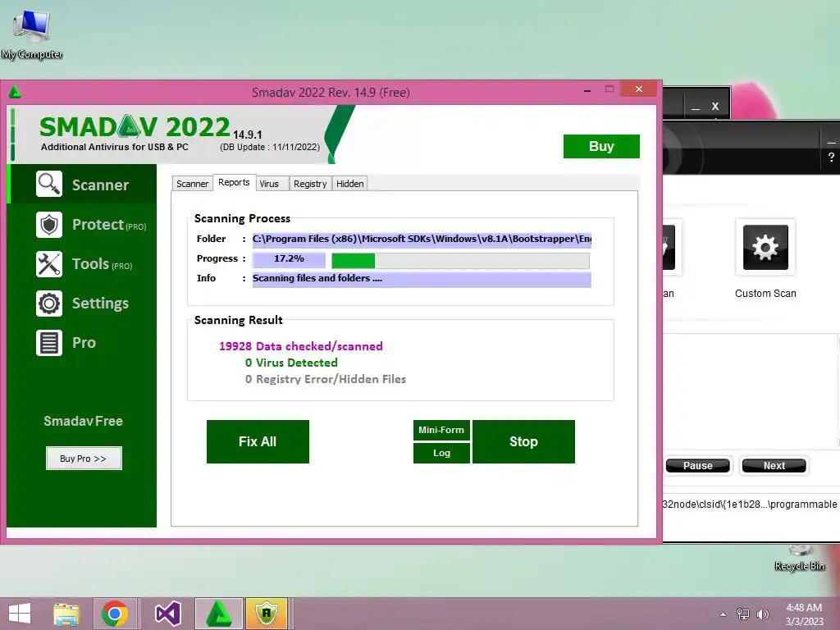Click the green Buy button
840x630 pixels.
(x=601, y=146)
